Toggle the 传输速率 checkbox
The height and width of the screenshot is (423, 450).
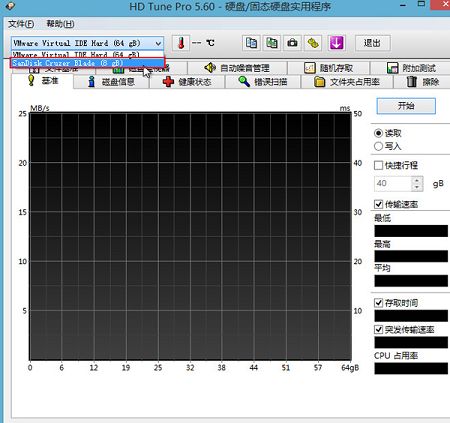[x=378, y=204]
